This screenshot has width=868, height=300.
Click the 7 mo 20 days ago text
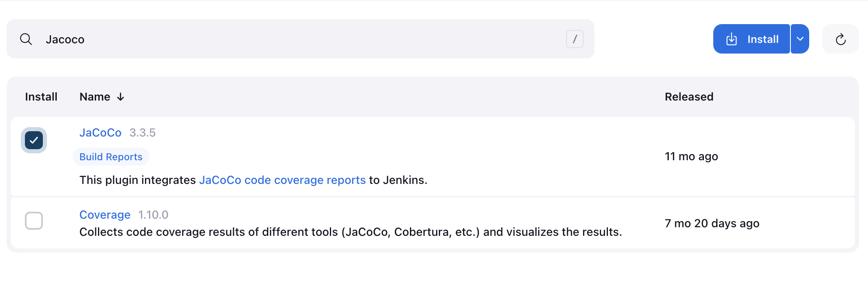pyautogui.click(x=712, y=224)
